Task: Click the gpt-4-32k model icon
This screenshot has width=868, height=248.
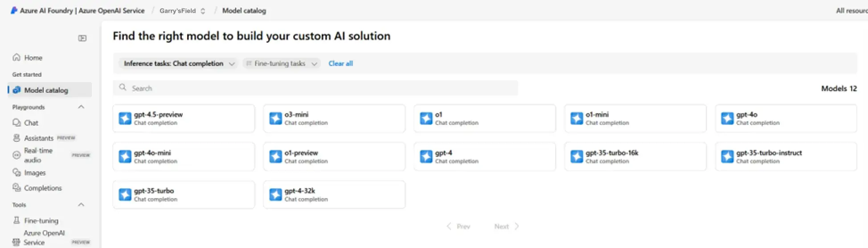Action: (x=275, y=194)
